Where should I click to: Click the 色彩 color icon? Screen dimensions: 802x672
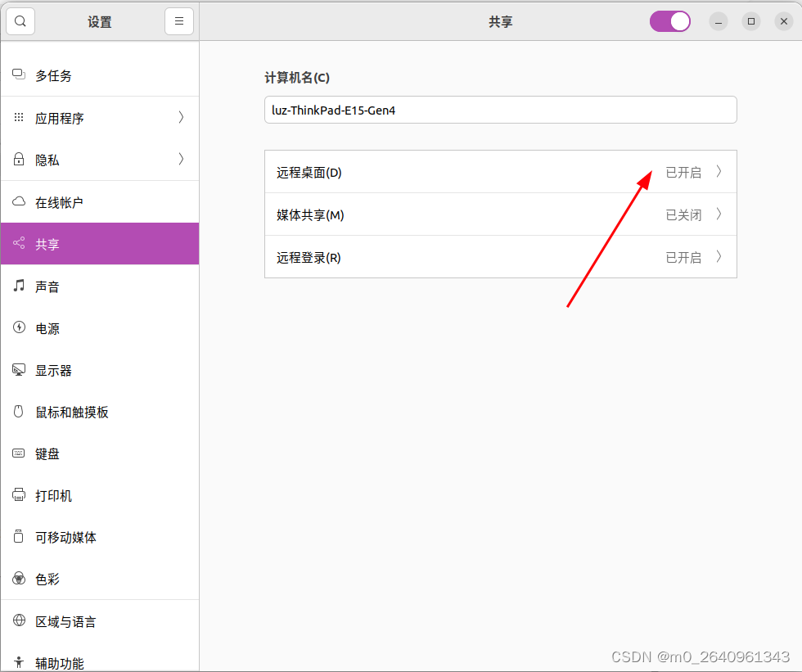[x=19, y=579]
